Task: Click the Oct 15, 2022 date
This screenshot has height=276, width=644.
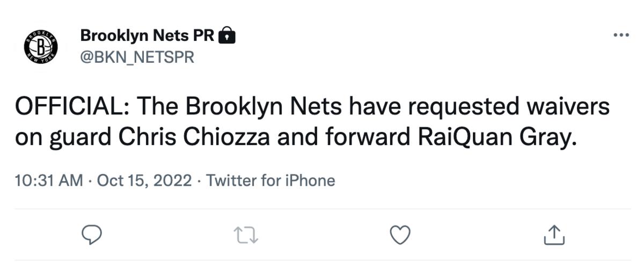Action: (144, 180)
